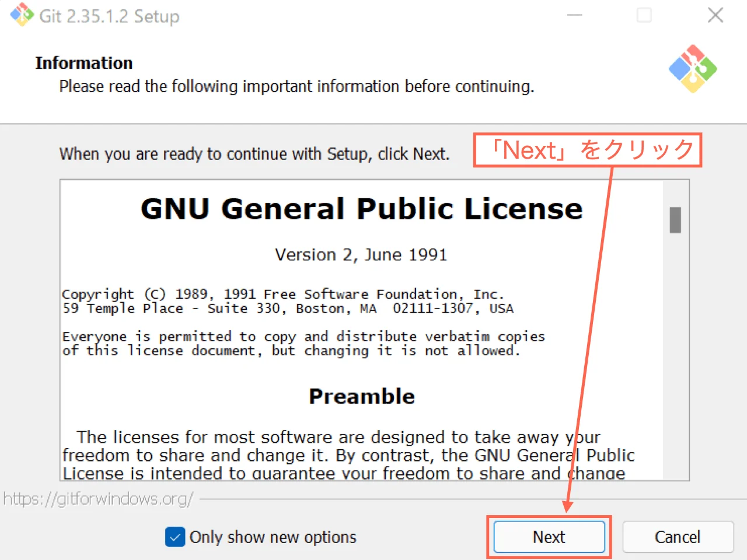Click the Preamble heading in the license
The height and width of the screenshot is (560, 747).
(361, 396)
